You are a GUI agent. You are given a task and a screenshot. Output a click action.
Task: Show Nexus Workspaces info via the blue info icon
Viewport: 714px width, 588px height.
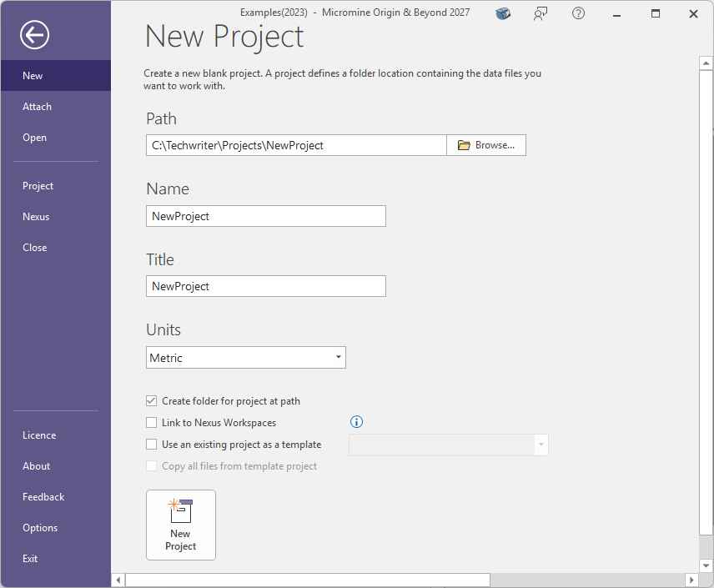[x=356, y=422]
